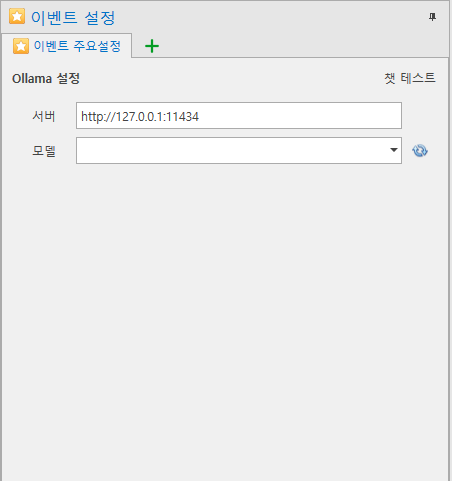Click the star icon beside 이벤트 설정 title
The height and width of the screenshot is (481, 452).
click(x=17, y=17)
